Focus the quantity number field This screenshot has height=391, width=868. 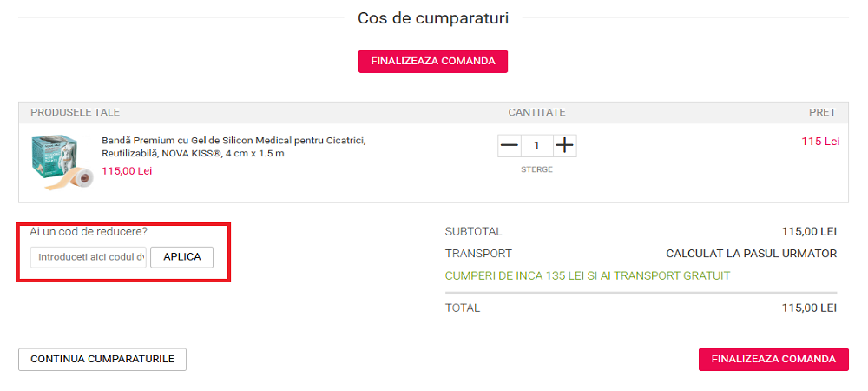pos(536,145)
